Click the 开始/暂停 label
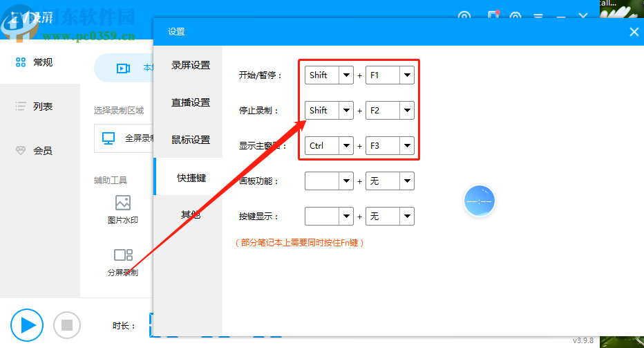This screenshot has height=348, width=644. [x=260, y=75]
